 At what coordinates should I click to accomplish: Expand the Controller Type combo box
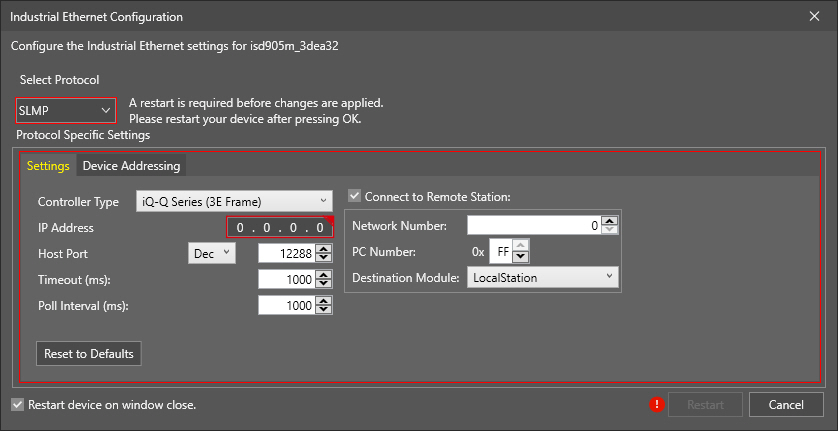coord(233,202)
